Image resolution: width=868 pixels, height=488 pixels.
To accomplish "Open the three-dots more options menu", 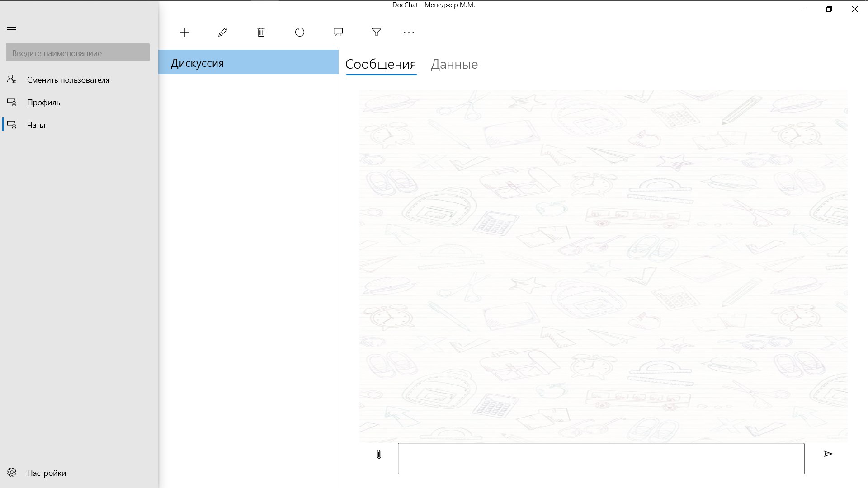I will point(409,33).
